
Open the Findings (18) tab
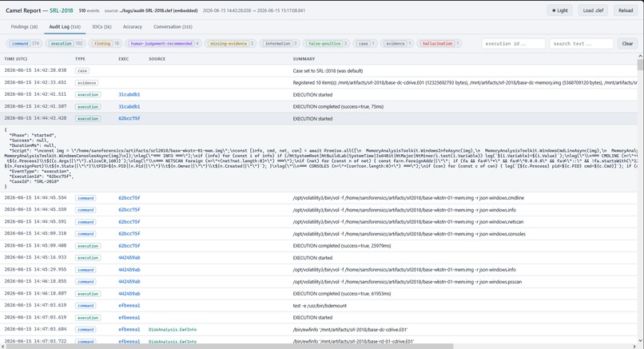pyautogui.click(x=24, y=26)
